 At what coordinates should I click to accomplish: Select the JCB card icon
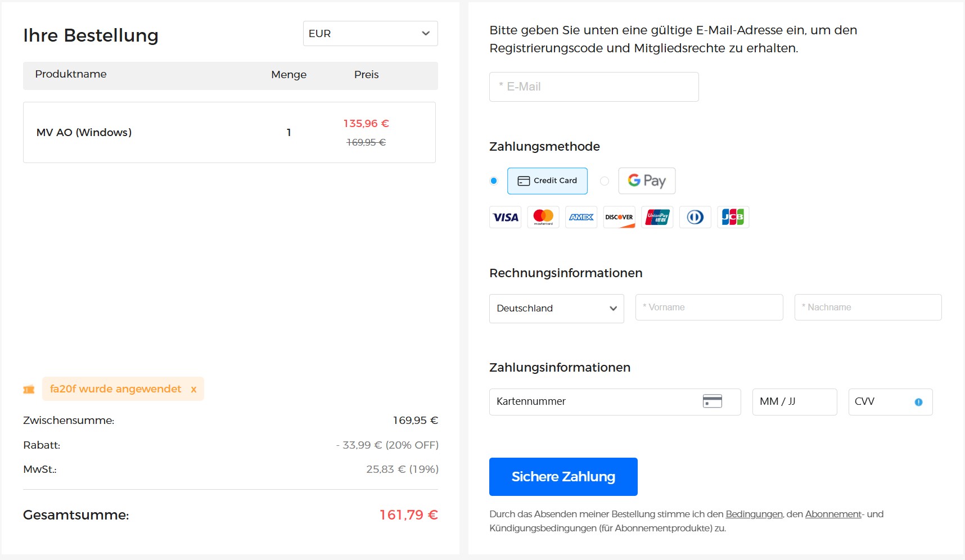click(x=733, y=217)
